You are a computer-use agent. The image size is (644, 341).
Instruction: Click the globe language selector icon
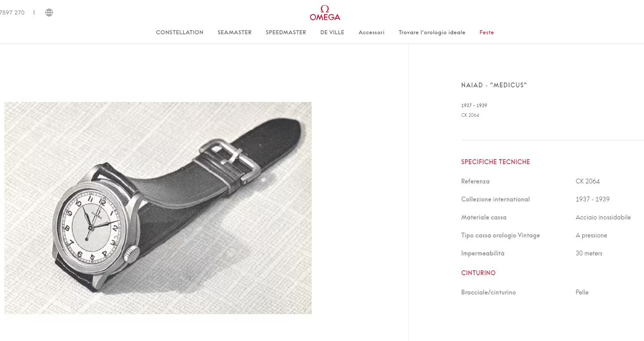tap(49, 13)
